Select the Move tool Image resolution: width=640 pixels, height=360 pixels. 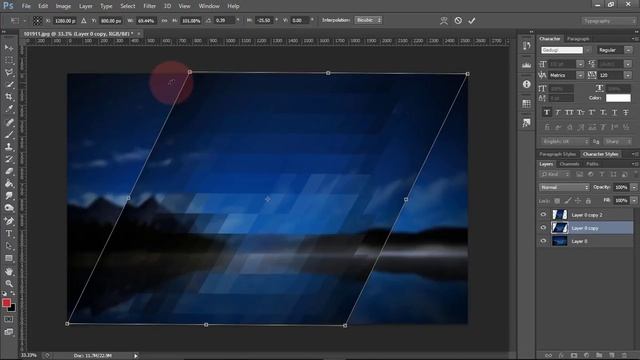(9, 48)
